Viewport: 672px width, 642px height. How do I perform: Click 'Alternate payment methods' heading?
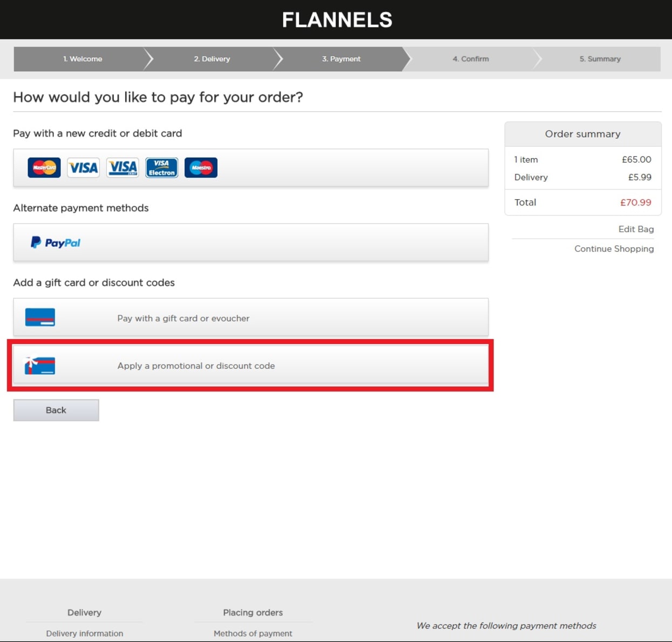[x=81, y=208]
